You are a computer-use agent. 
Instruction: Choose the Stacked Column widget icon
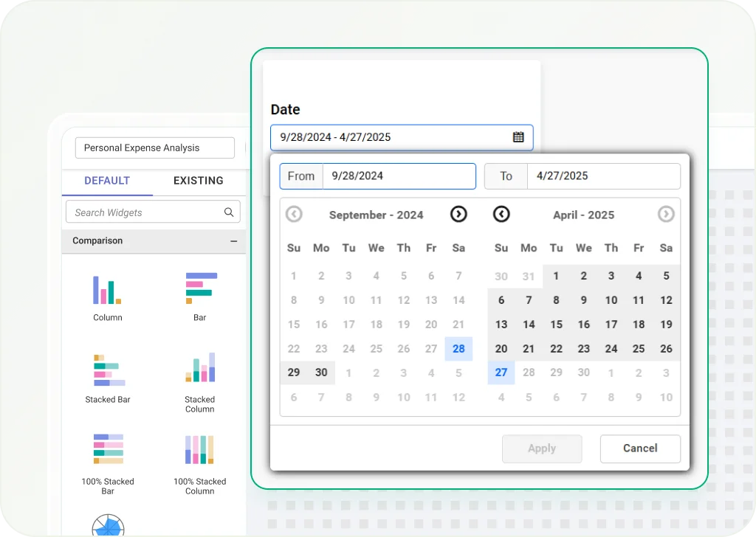200,368
